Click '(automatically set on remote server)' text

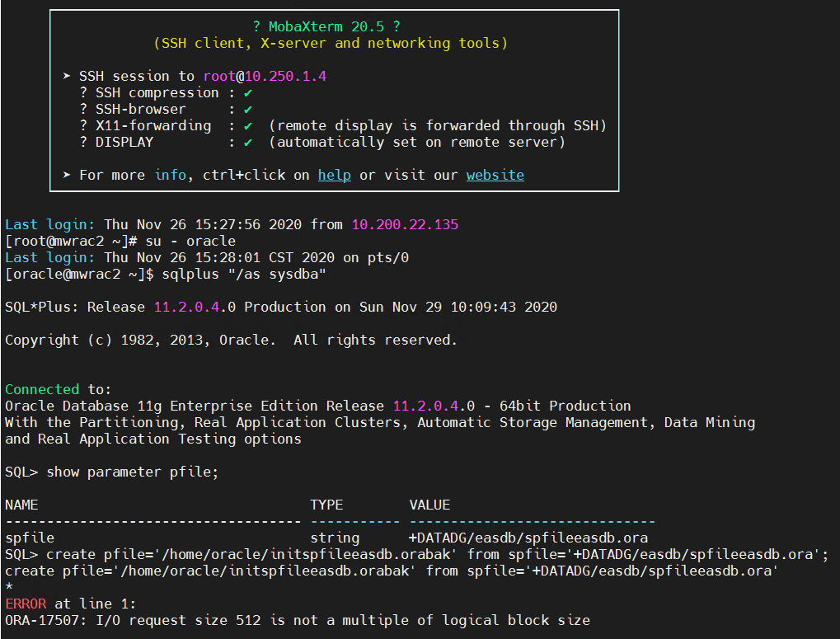pos(417,143)
